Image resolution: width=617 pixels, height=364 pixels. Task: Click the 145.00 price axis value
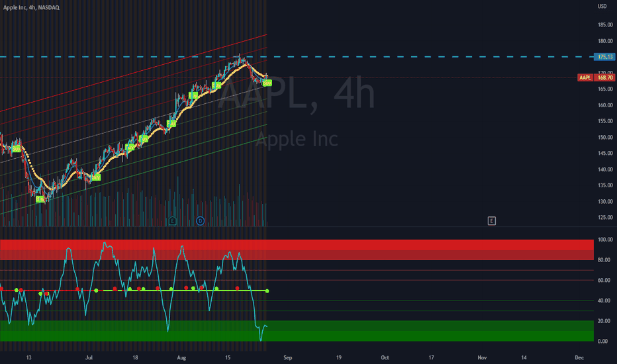tap(605, 153)
